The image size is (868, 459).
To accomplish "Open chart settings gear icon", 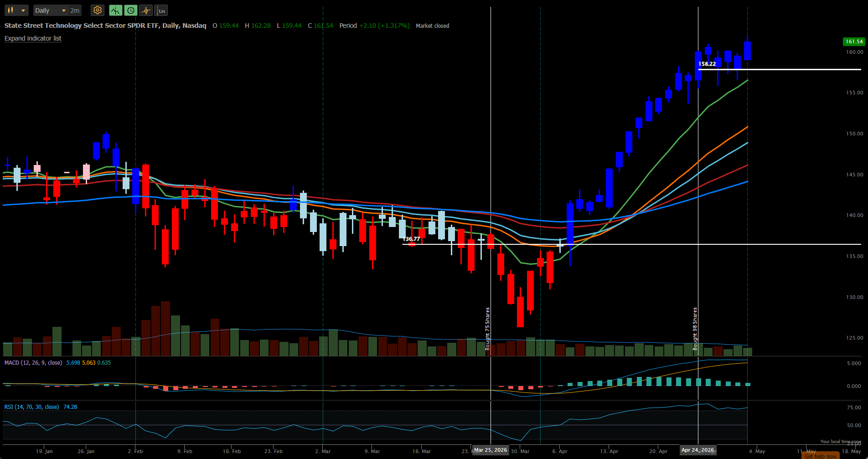I will click(x=97, y=10).
